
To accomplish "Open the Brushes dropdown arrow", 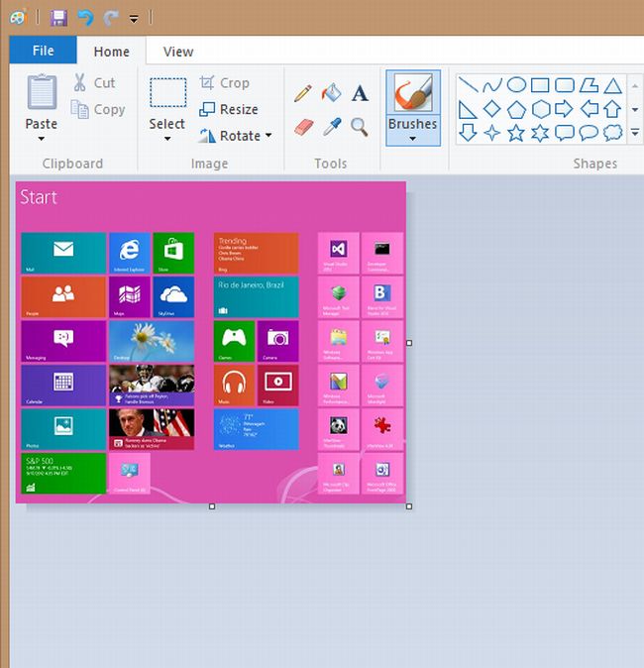I will (413, 139).
